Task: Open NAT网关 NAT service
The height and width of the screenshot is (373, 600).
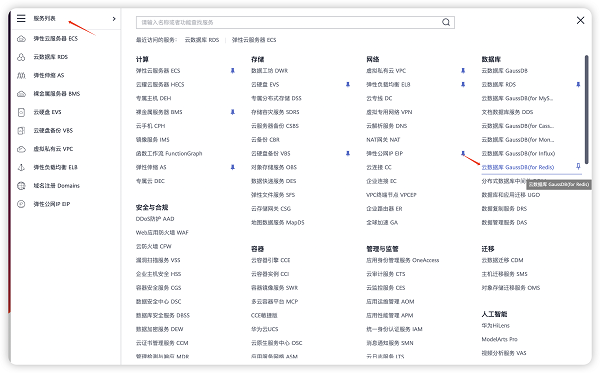Action: point(383,140)
